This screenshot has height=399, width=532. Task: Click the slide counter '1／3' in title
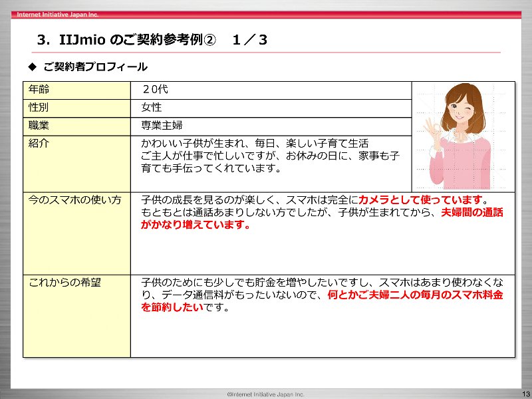click(250, 40)
